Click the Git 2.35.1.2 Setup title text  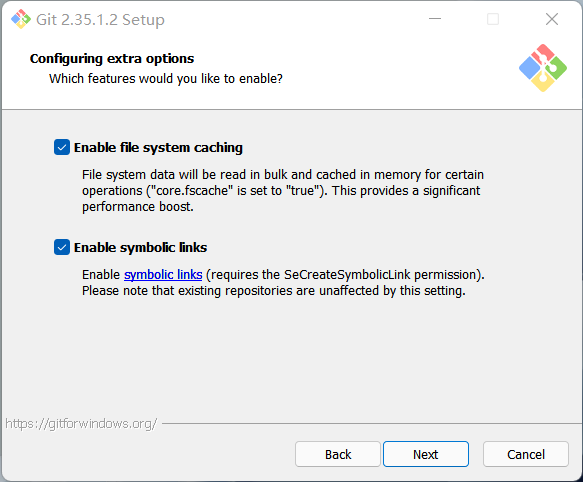pyautogui.click(x=100, y=20)
